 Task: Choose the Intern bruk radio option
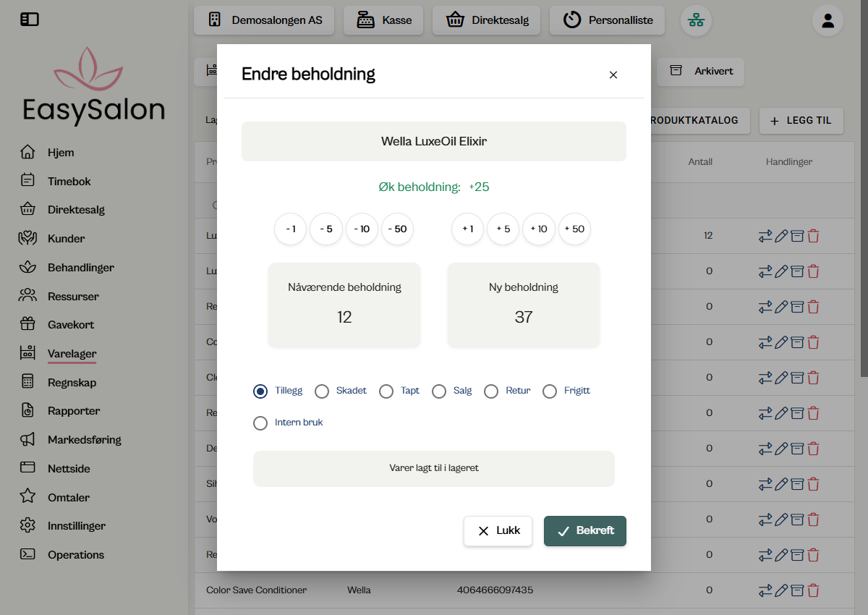(260, 423)
